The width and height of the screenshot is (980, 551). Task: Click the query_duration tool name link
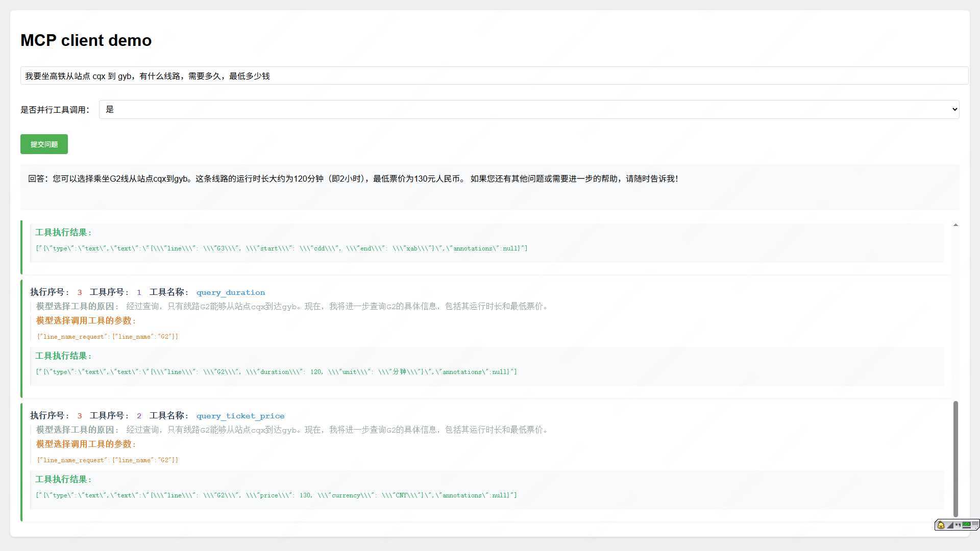pyautogui.click(x=231, y=292)
